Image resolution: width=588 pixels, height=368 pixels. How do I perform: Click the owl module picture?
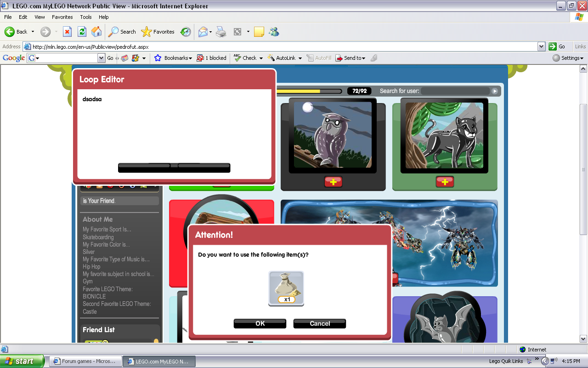pyautogui.click(x=333, y=135)
